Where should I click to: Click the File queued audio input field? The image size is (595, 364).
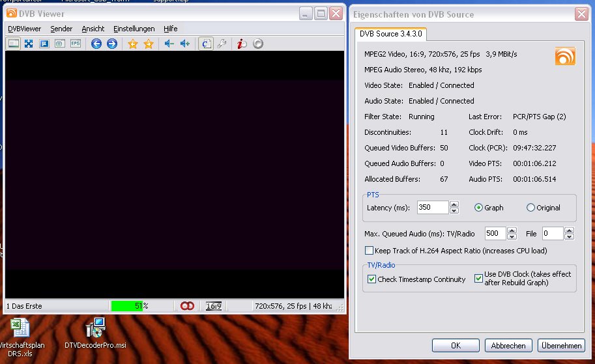553,233
